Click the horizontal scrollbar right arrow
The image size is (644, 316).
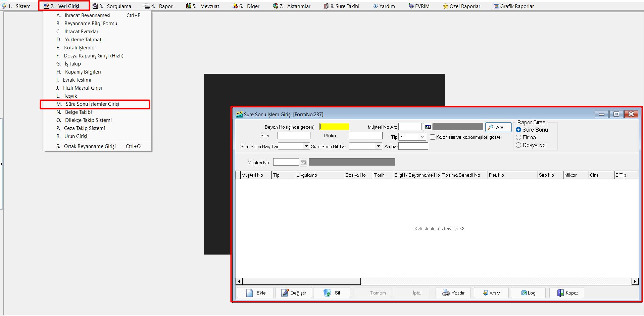point(635,281)
